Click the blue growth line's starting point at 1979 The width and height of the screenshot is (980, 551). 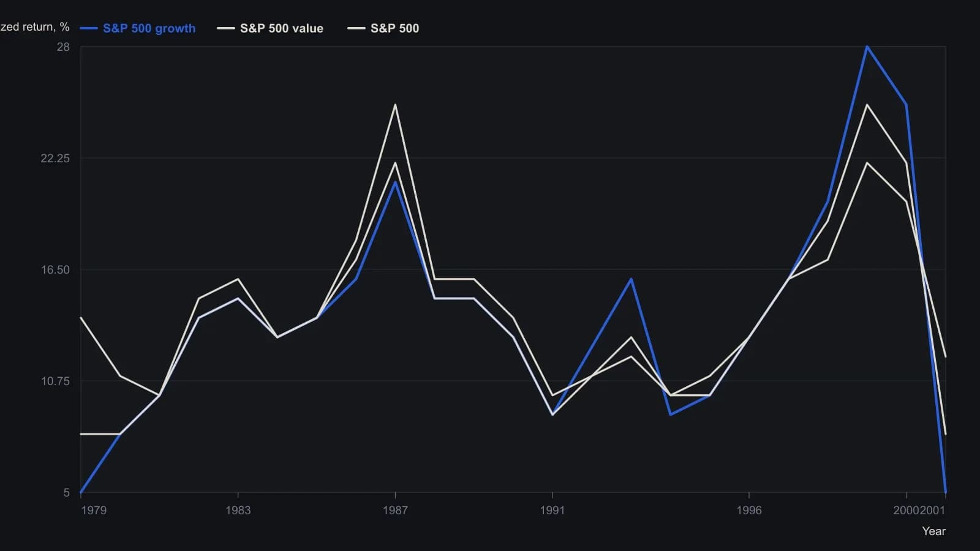(81, 492)
